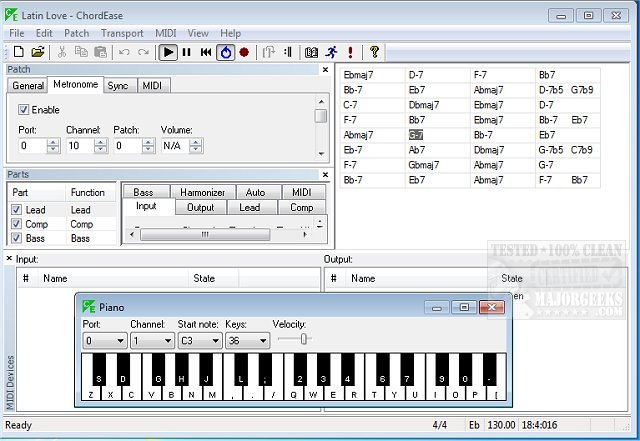Toggle the Metronome Enable checkbox
This screenshot has height=441, width=640.
[23, 109]
